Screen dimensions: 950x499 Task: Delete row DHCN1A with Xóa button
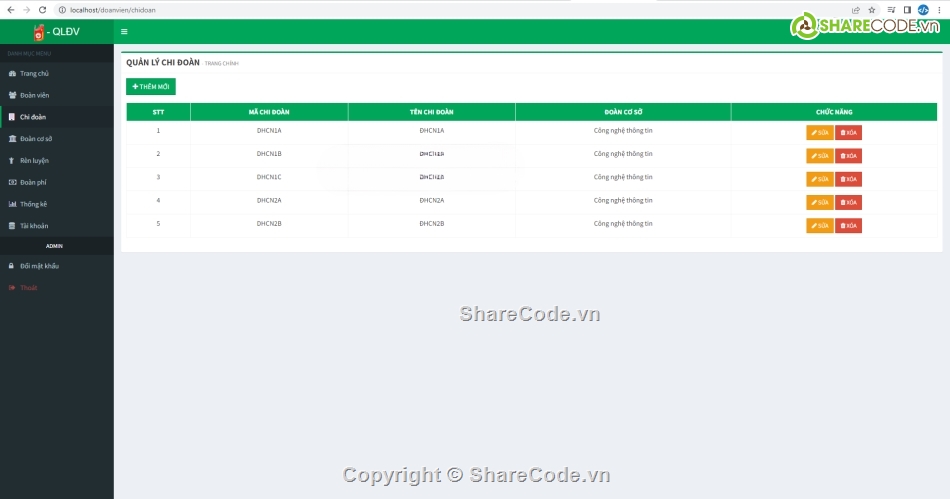point(848,133)
